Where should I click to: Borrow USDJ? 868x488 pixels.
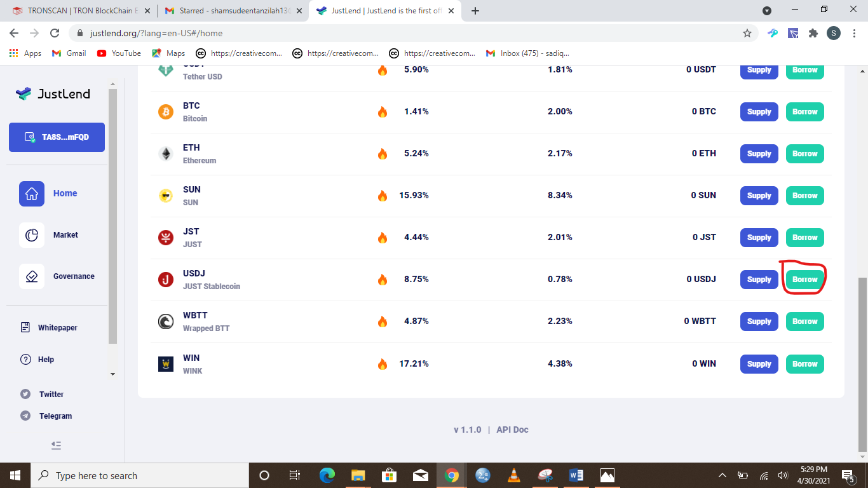[x=805, y=280]
